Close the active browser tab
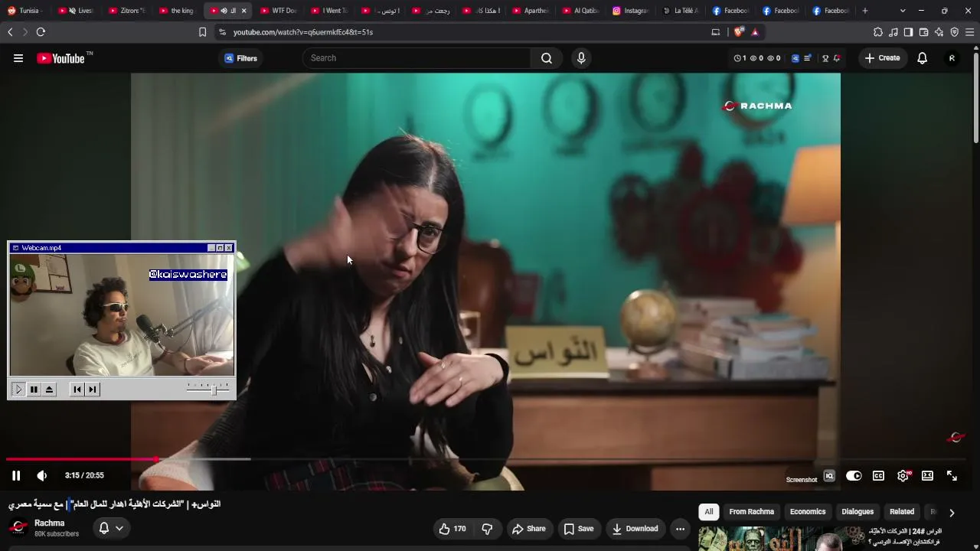The width and height of the screenshot is (980, 551). [244, 11]
